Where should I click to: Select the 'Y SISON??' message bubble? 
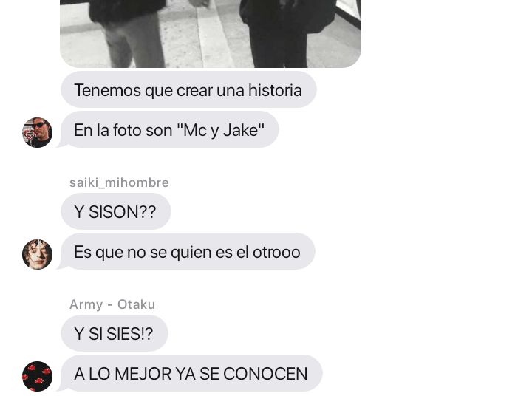click(116, 211)
